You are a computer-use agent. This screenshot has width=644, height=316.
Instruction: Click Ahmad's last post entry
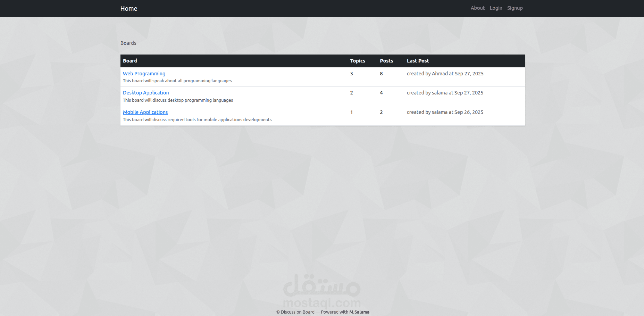pyautogui.click(x=445, y=74)
